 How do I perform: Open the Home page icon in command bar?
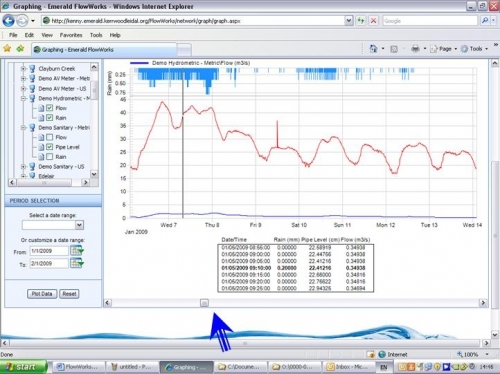click(373, 49)
